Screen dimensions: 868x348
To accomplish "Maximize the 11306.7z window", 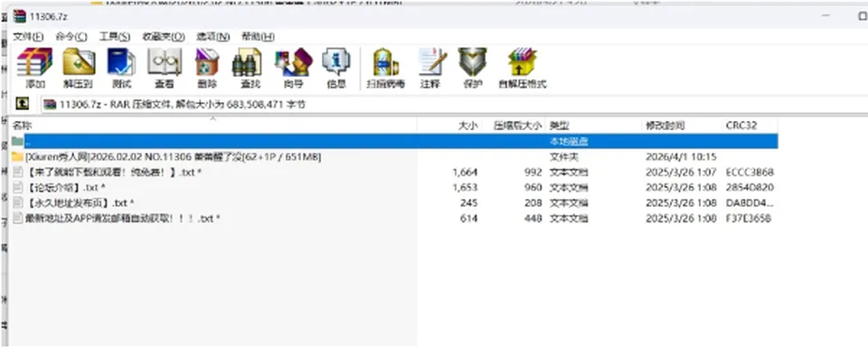I will pyautogui.click(x=862, y=15).
